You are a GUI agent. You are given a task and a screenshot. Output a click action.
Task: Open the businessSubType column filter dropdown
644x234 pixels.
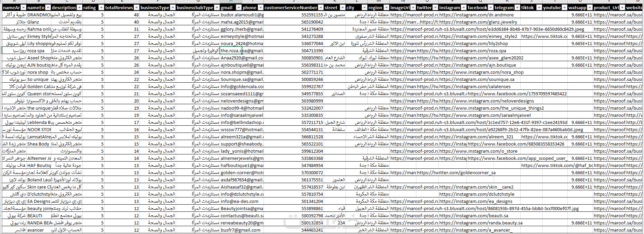[217, 8]
